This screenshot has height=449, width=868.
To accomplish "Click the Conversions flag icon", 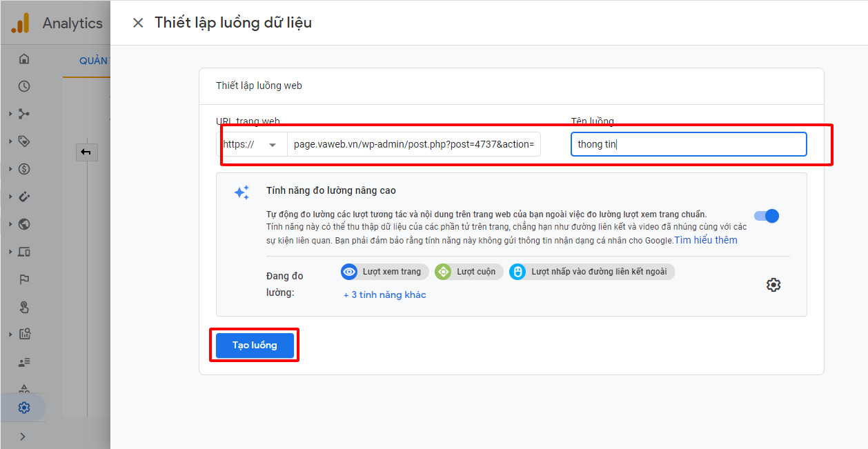I will 24,279.
